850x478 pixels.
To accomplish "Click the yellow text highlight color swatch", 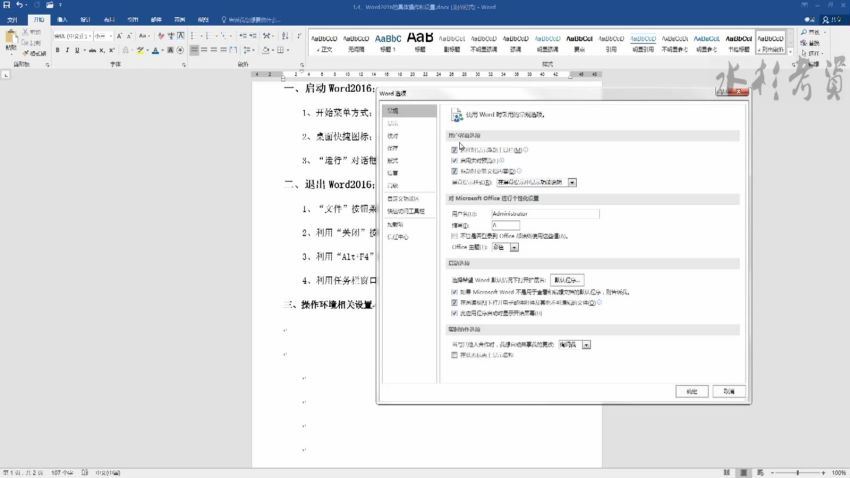I will (140, 50).
